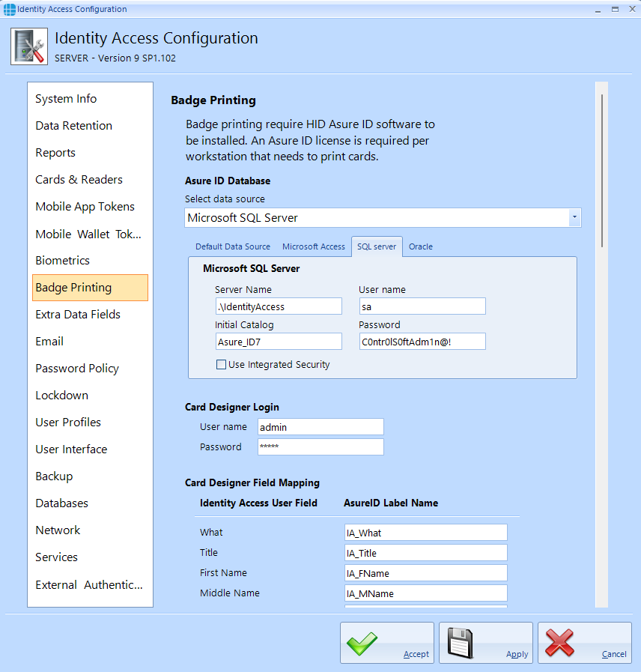Open the Services section
The width and height of the screenshot is (641, 672).
90,557
